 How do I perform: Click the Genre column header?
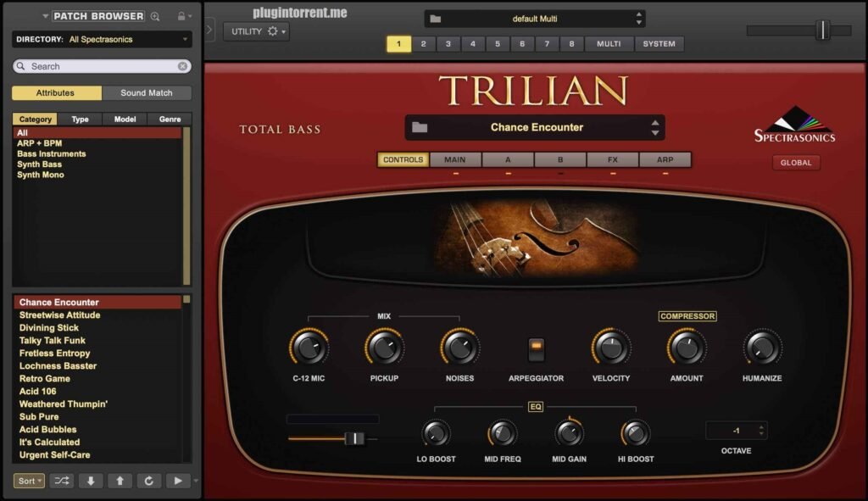tap(170, 119)
